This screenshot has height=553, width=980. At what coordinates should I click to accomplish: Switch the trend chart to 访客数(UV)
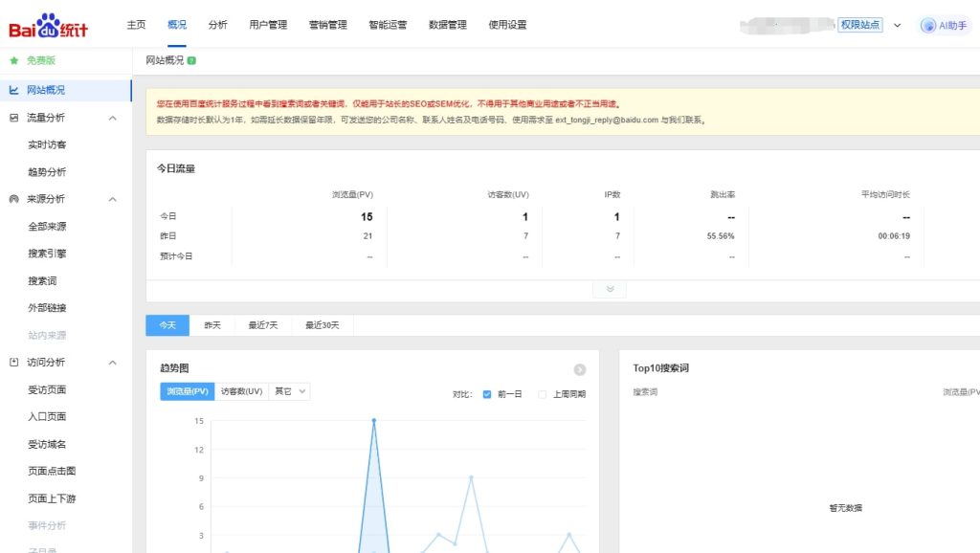[241, 391]
